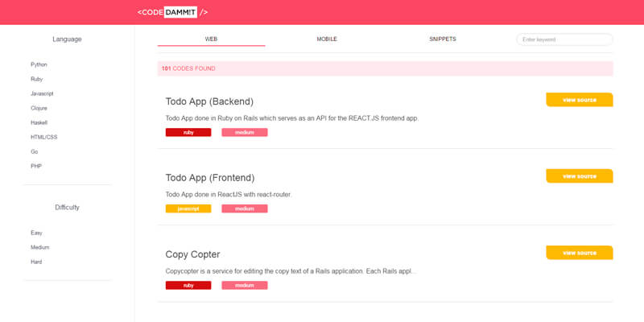Screen dimensions: 644x322
Task: Filter by Ruby language
Action: pyautogui.click(x=36, y=79)
